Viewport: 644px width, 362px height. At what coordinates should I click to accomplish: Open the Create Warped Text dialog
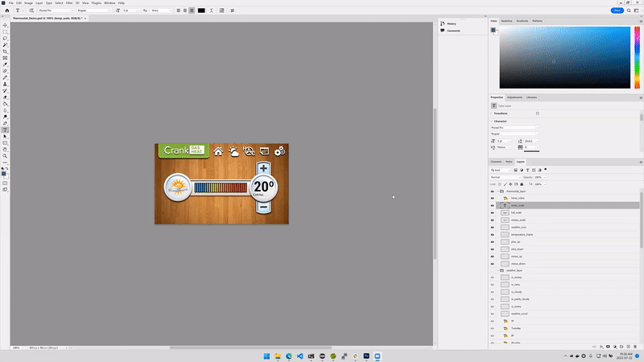212,10
